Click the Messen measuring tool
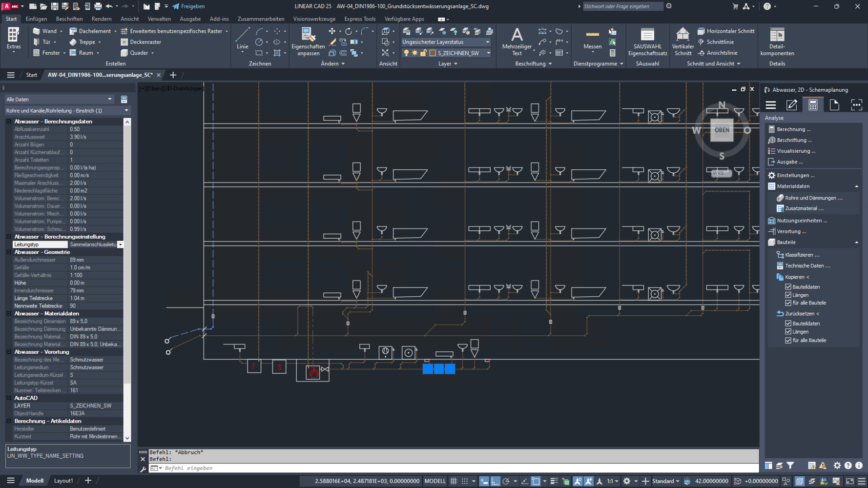Screen dimensions: 868x488 click(x=592, y=39)
